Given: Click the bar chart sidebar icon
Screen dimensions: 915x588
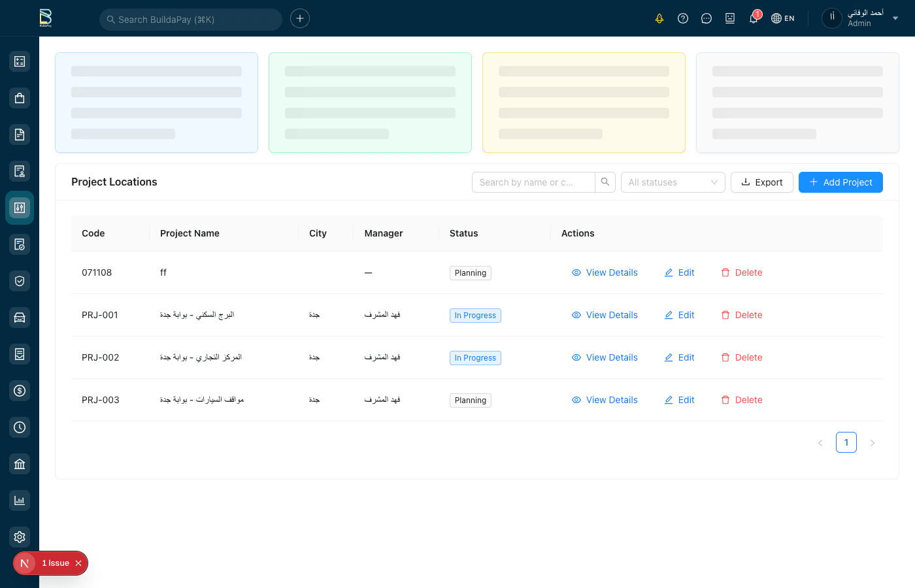Looking at the screenshot, I should (x=20, y=500).
